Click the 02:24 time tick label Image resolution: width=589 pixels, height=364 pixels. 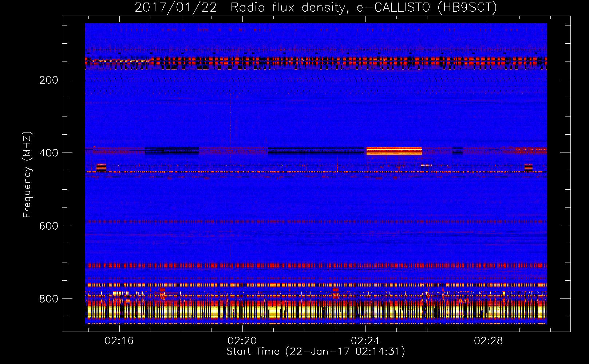[x=365, y=341]
